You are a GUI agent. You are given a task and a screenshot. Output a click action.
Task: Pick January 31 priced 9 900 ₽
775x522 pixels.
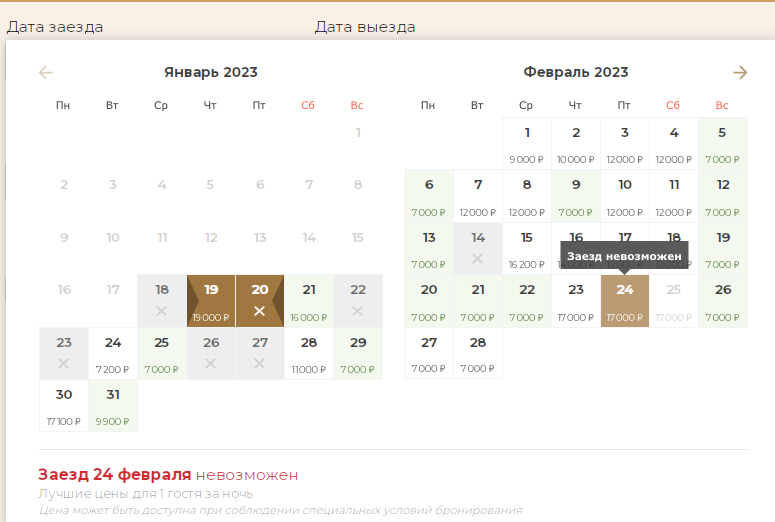tap(113, 404)
